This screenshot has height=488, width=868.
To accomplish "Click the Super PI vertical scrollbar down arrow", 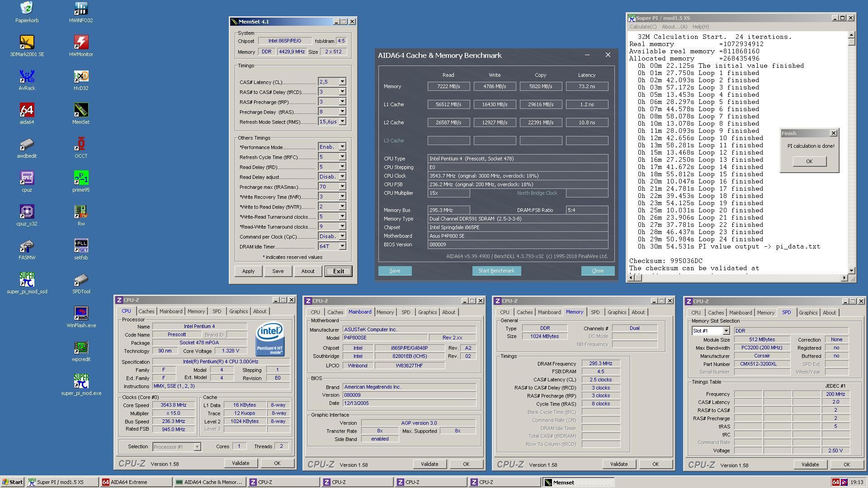I will click(x=851, y=270).
